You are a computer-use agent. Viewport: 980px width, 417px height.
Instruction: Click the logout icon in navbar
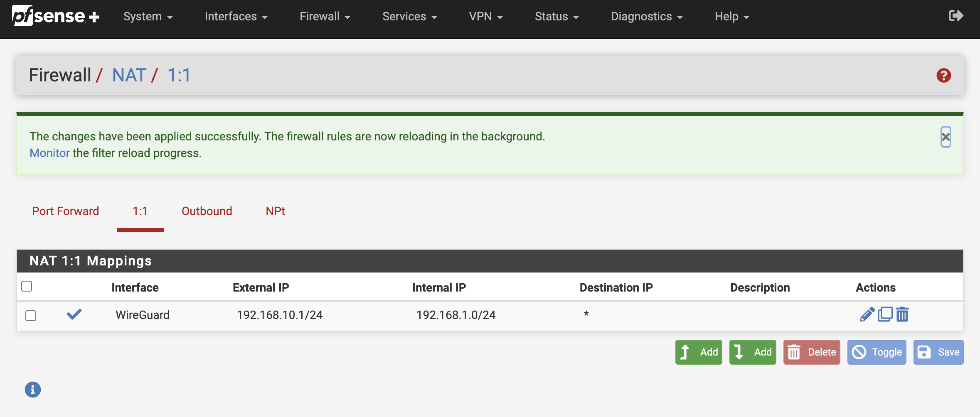[x=955, y=16]
